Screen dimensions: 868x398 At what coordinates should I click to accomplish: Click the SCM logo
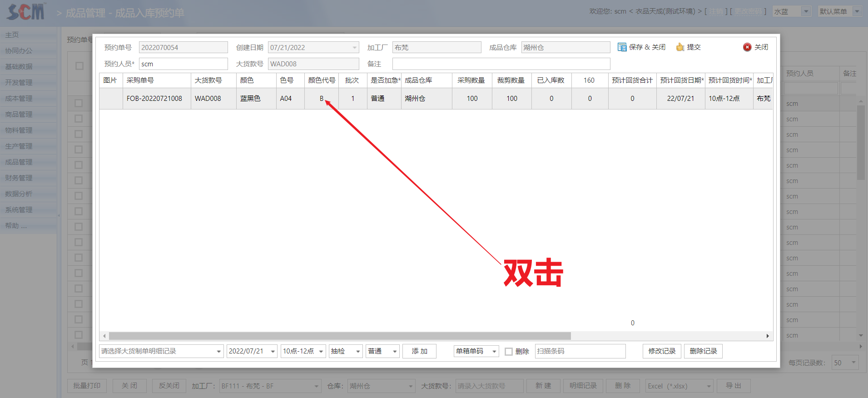pos(26,12)
